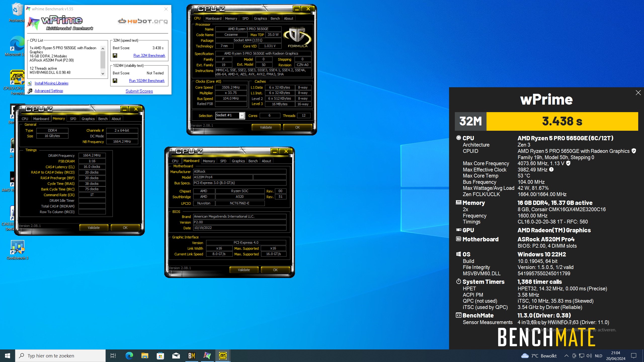
Task: Click the Core Speed value 3509.2 MHz
Action: point(231,87)
